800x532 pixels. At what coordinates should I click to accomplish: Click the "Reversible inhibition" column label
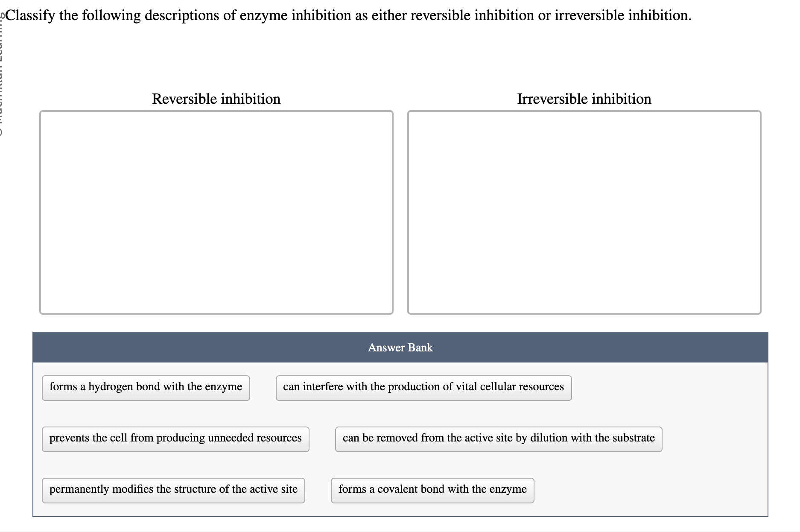pos(216,99)
